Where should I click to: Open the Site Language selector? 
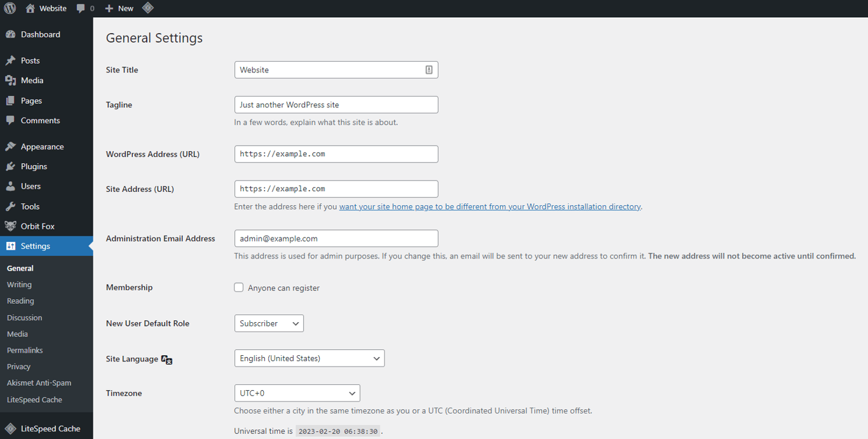click(x=309, y=358)
